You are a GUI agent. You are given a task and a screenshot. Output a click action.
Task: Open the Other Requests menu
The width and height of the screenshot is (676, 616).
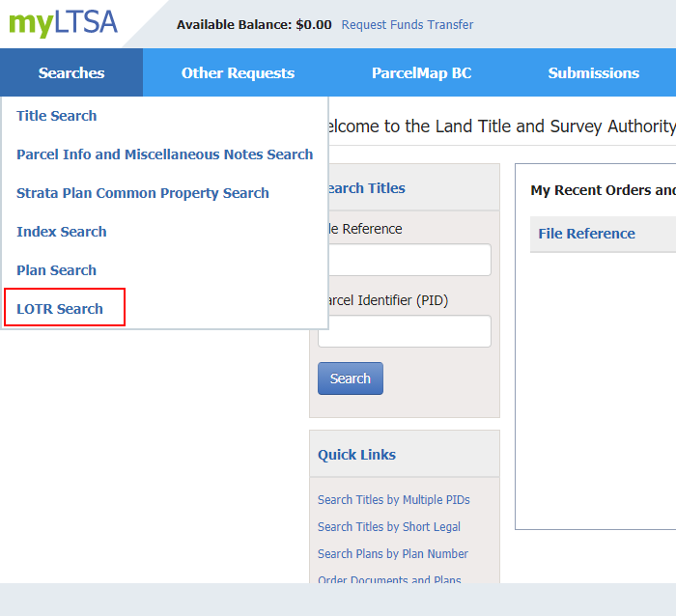coord(238,72)
